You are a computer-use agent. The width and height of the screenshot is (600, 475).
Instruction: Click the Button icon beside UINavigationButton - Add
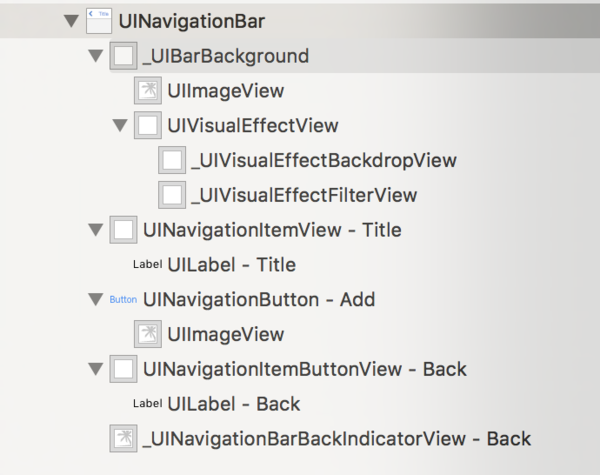[x=123, y=299]
